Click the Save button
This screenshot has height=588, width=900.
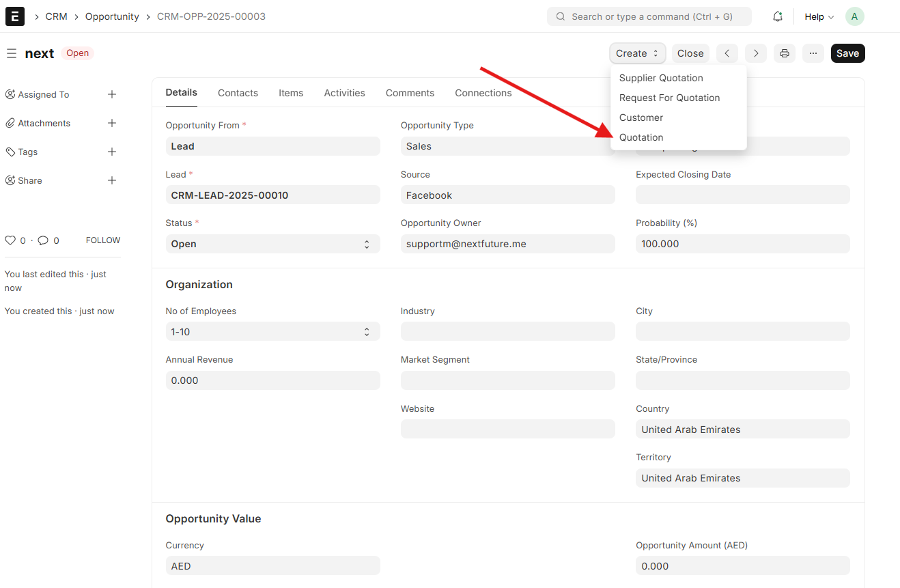click(x=847, y=53)
